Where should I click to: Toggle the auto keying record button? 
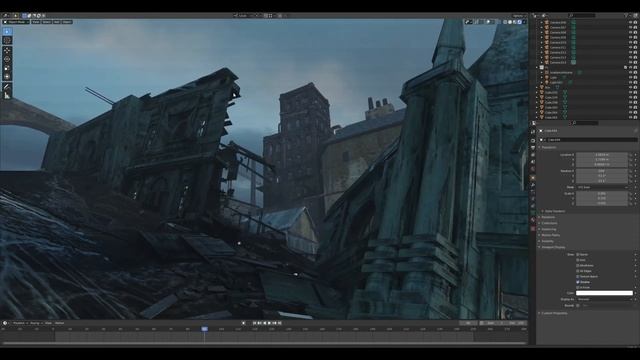[244, 323]
